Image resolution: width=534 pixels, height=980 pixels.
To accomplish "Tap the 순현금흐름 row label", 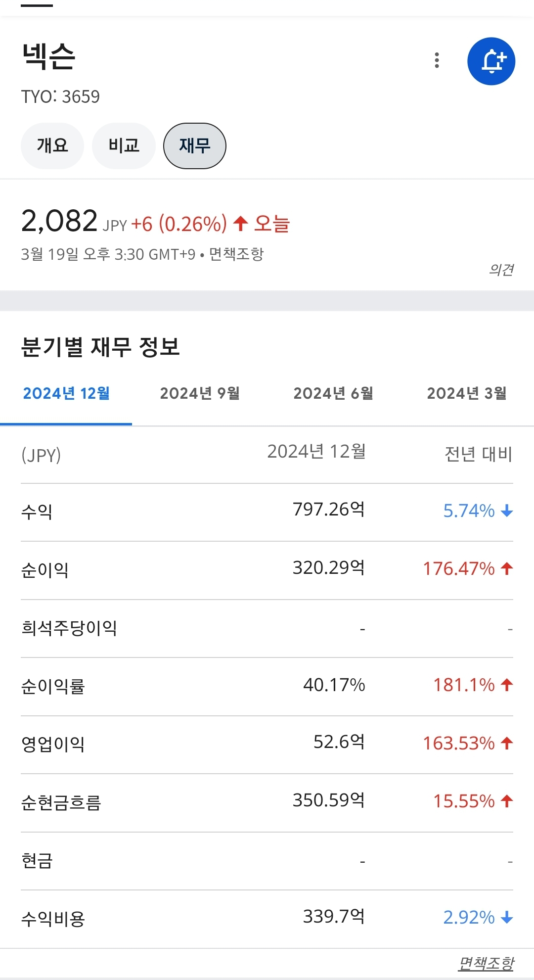I will click(61, 802).
